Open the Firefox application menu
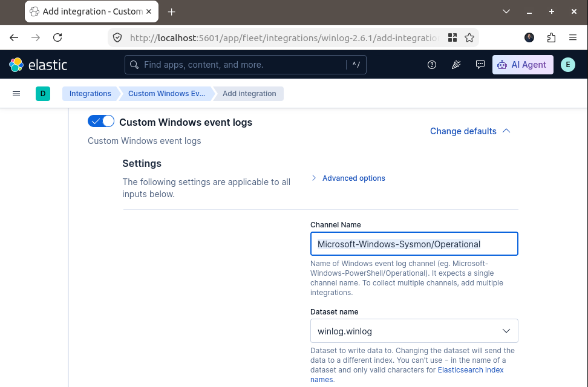 click(x=573, y=37)
